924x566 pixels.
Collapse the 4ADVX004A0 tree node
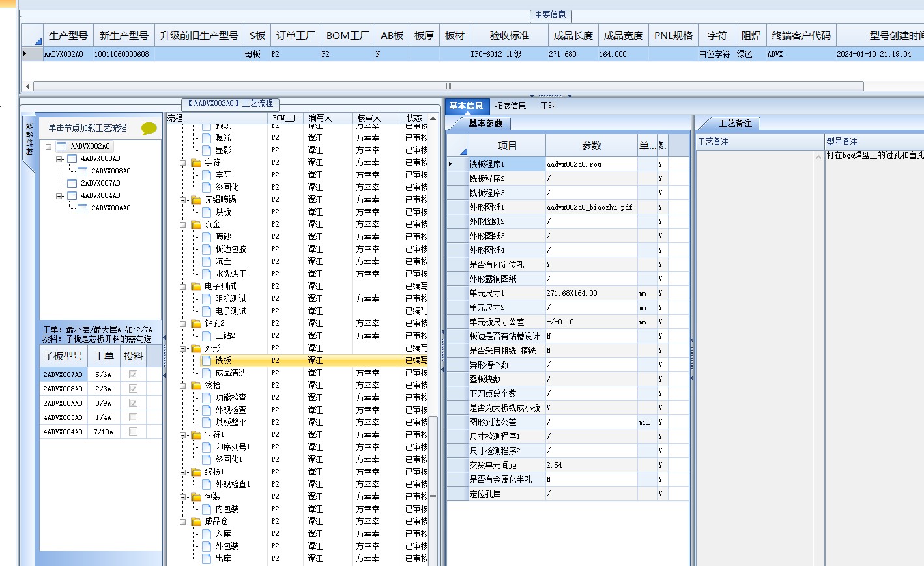(59, 196)
